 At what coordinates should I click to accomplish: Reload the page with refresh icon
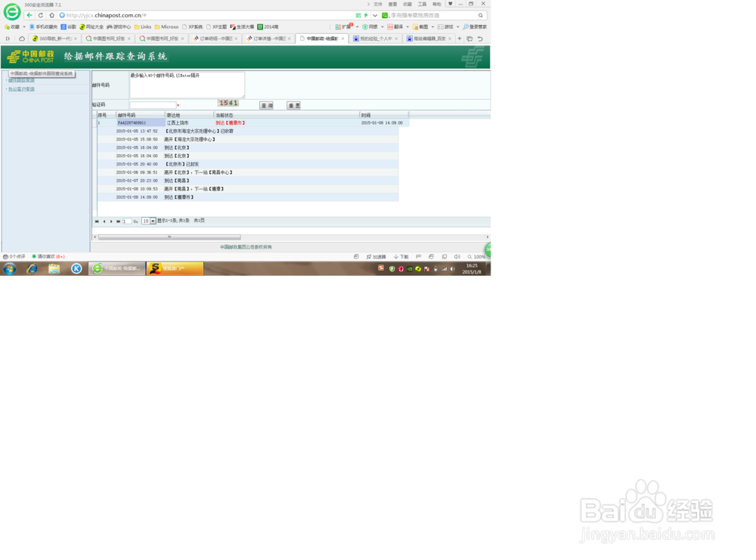coord(41,15)
